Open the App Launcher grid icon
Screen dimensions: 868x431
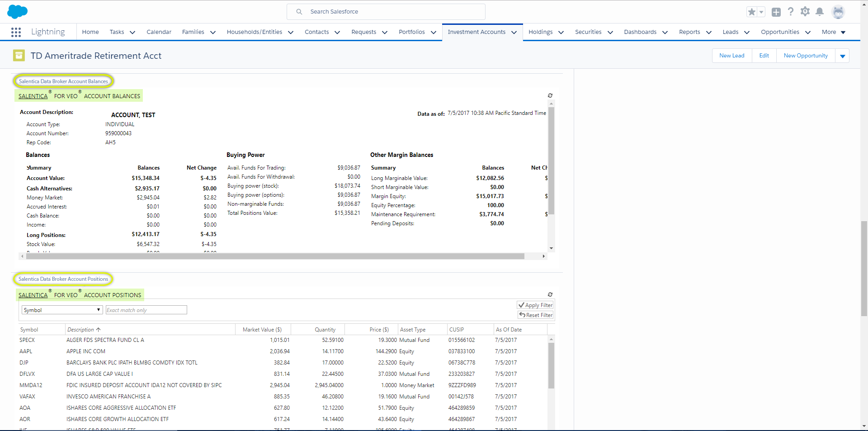(x=16, y=32)
